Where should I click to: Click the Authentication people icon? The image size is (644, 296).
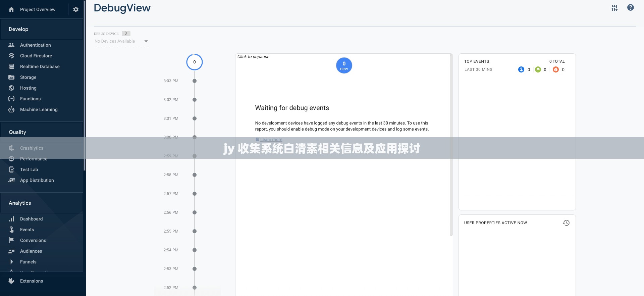coord(11,45)
